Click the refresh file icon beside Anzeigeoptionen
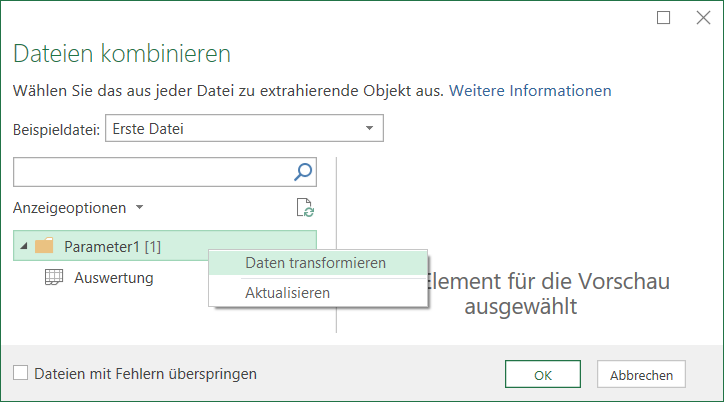This screenshot has width=724, height=402. (305, 208)
